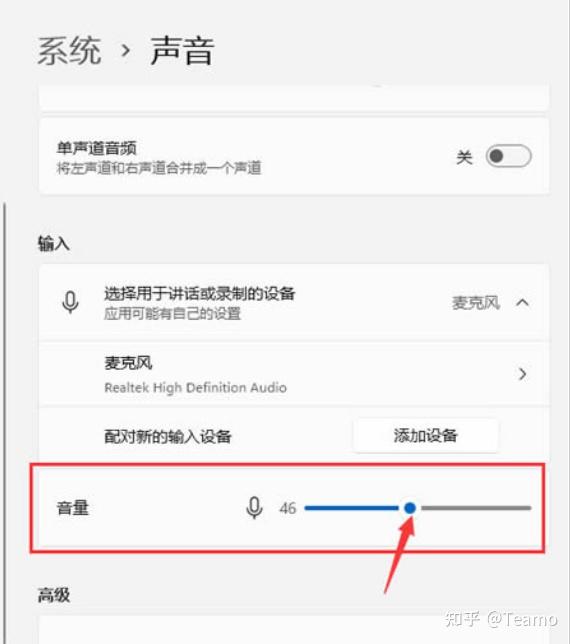The image size is (572, 644).
Task: Click 配对新的输入设备 label
Action: click(x=168, y=436)
